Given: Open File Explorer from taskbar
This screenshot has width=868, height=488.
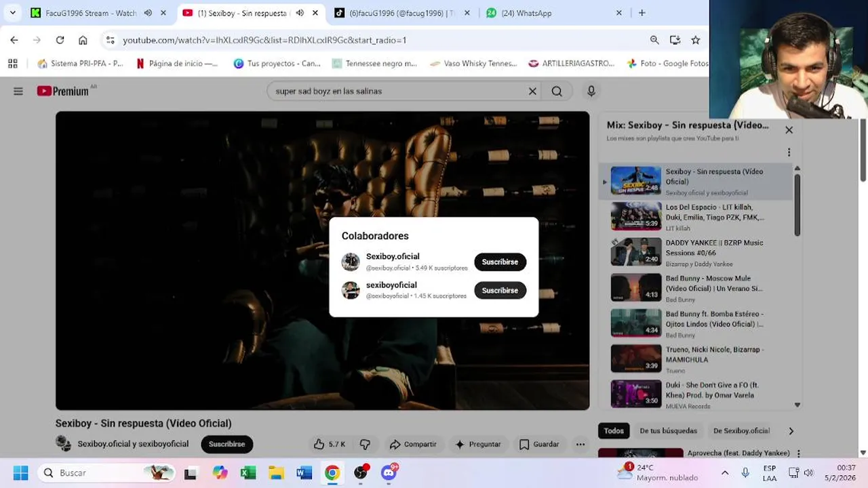Looking at the screenshot, I should (x=276, y=472).
